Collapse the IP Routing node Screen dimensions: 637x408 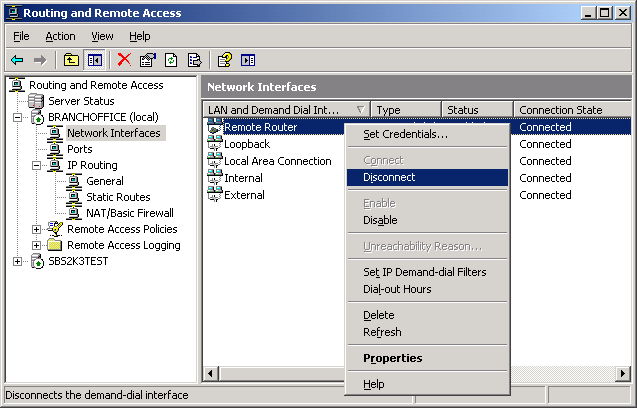coord(36,165)
